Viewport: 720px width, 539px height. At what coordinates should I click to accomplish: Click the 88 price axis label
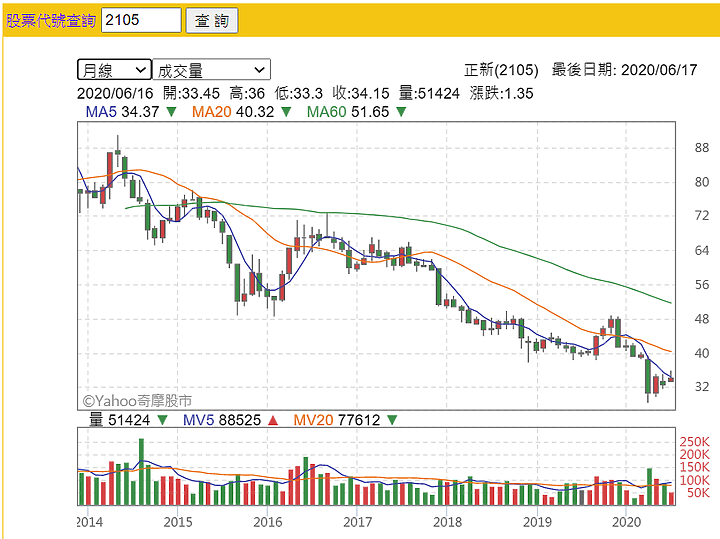[x=702, y=148]
